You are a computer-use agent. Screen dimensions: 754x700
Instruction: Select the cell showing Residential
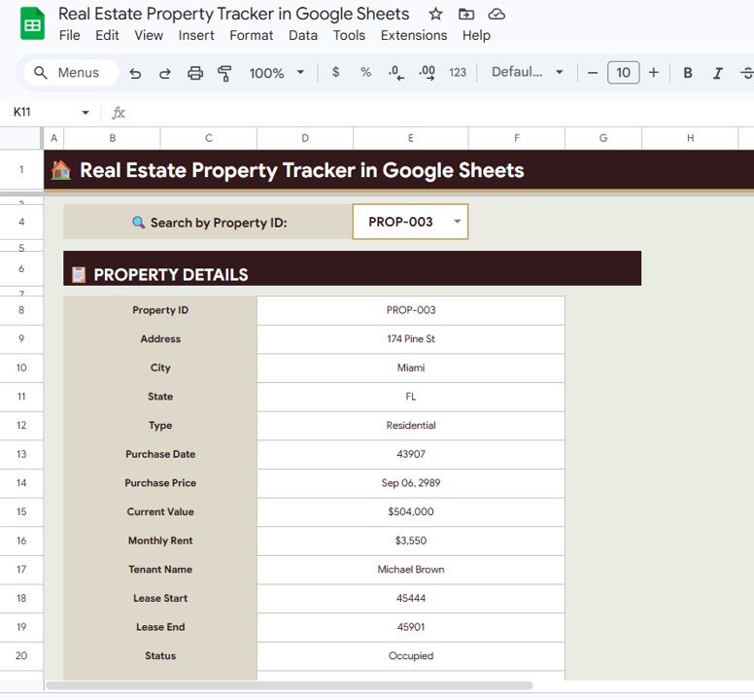click(411, 426)
